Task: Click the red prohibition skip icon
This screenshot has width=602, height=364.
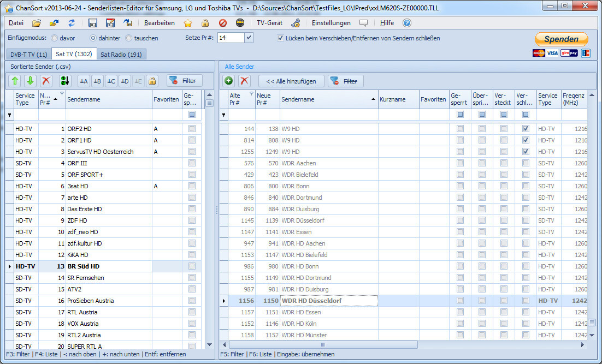Action: (223, 23)
